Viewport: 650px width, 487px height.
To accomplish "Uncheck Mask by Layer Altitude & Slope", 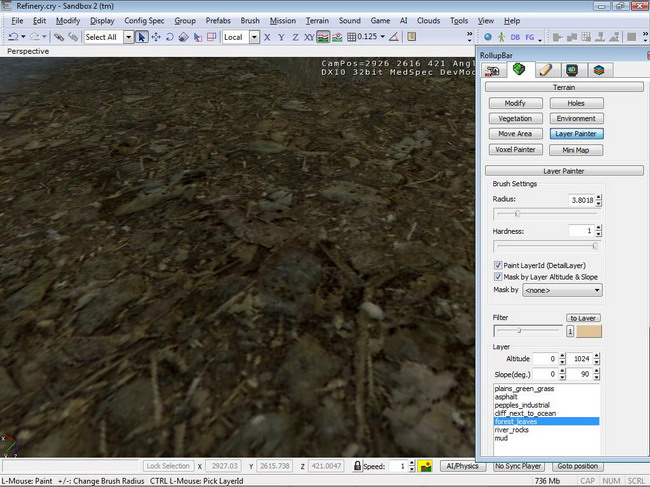I will pos(498,276).
